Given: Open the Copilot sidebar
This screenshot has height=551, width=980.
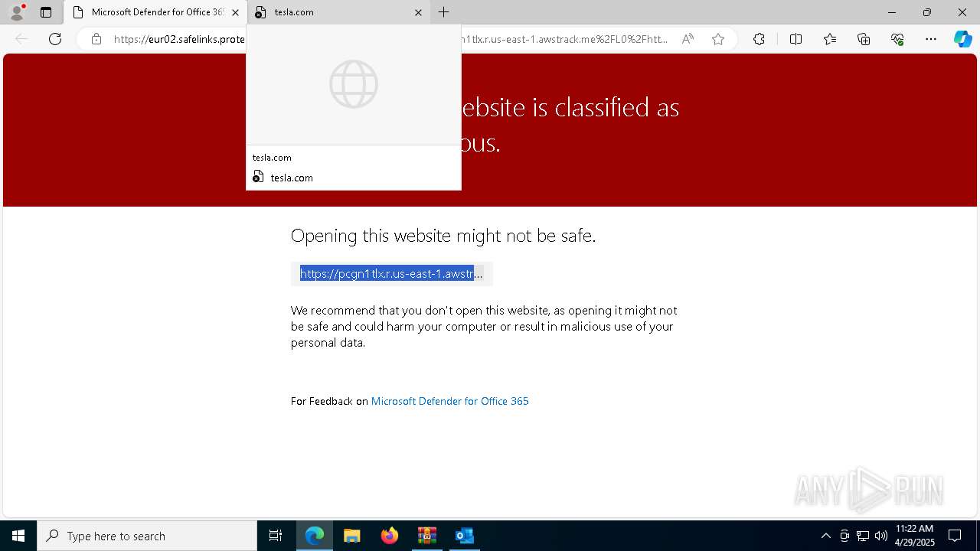Looking at the screenshot, I should point(962,39).
